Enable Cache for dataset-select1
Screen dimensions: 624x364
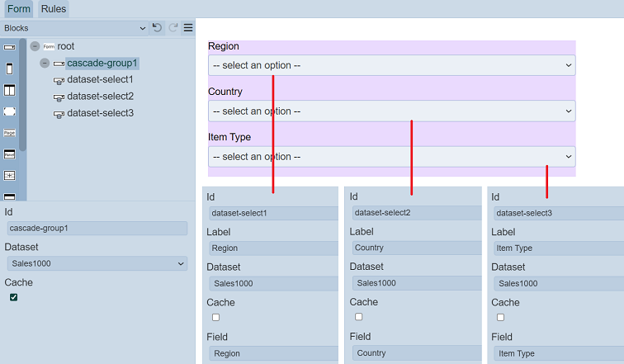(x=215, y=317)
